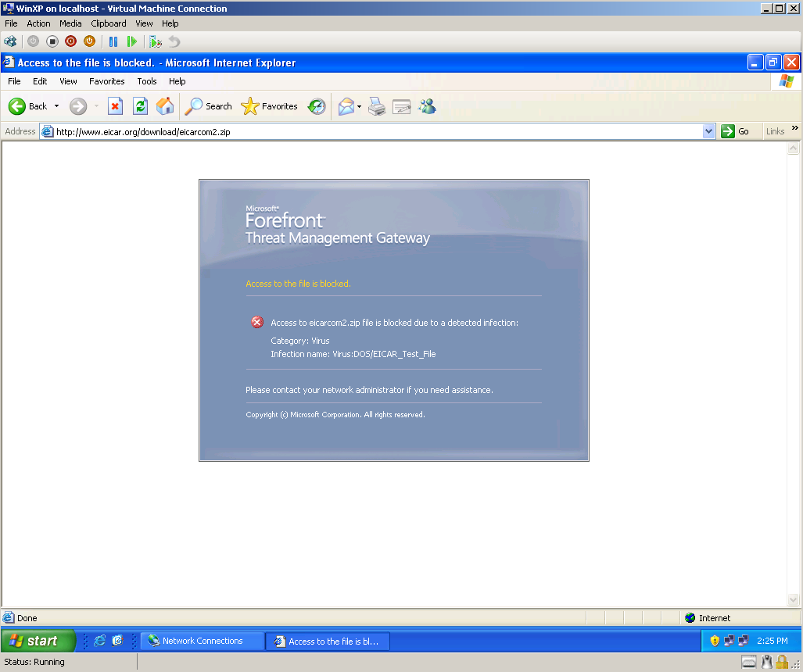Click the Outlook Express Quick Launch icon

pyautogui.click(x=118, y=641)
